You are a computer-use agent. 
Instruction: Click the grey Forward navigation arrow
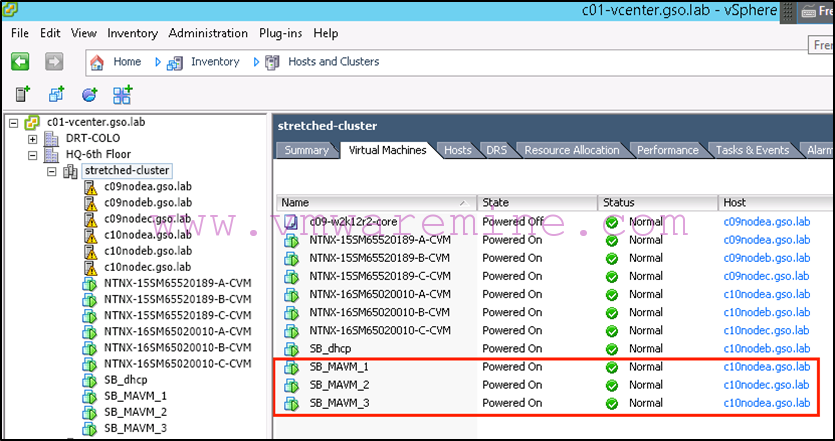pos(54,62)
